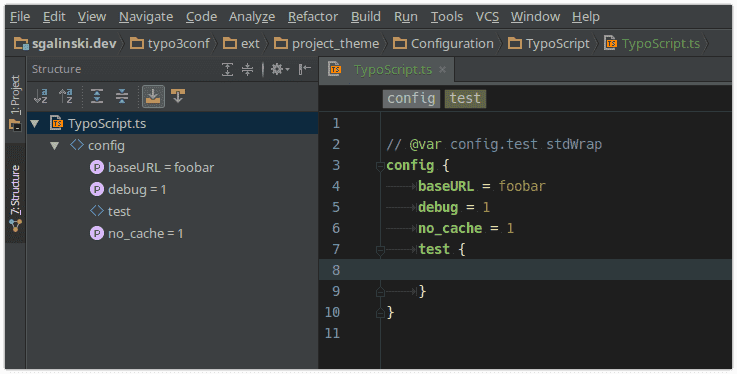The image size is (737, 374).
Task: Click the test breadcrumb in editor
Action: click(465, 99)
